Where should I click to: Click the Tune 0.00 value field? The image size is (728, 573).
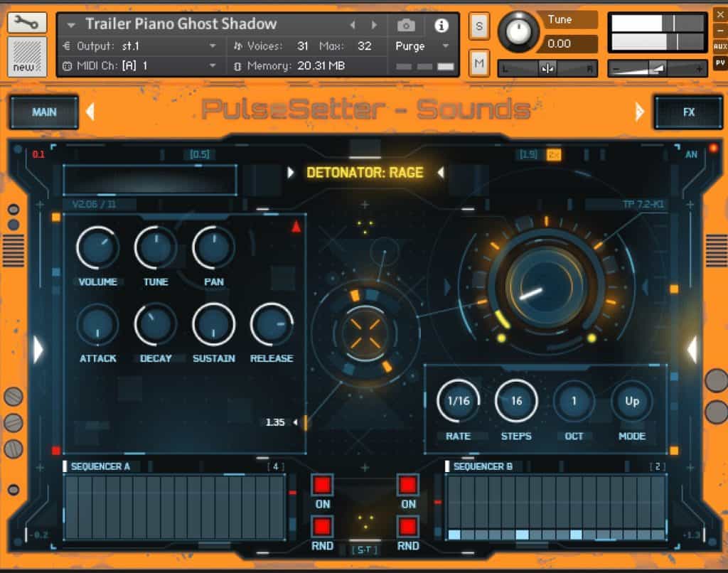569,43
